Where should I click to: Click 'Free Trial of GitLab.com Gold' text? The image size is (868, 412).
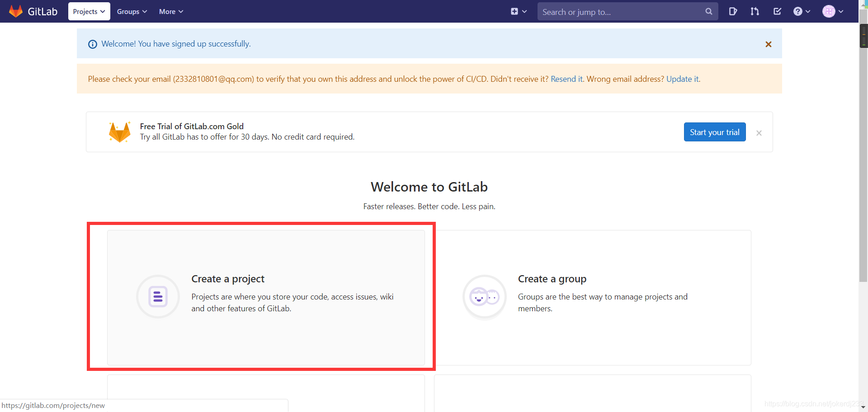pos(192,126)
